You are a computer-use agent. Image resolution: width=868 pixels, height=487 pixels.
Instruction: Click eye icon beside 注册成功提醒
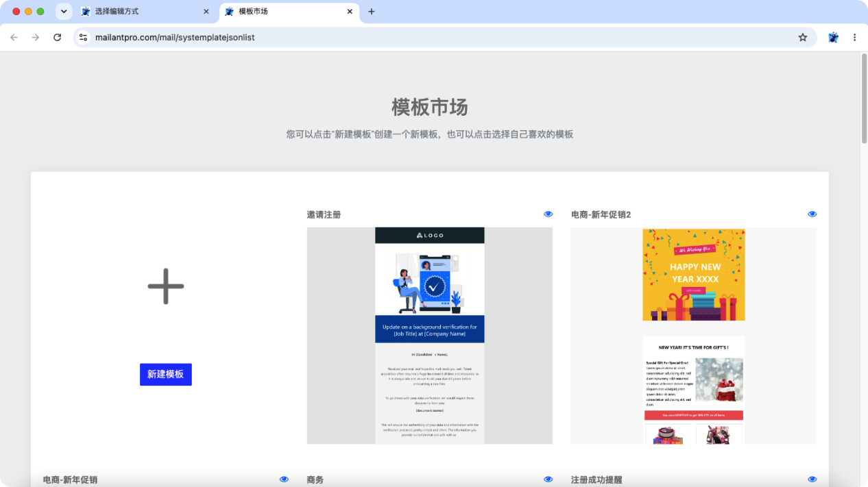[812, 479]
